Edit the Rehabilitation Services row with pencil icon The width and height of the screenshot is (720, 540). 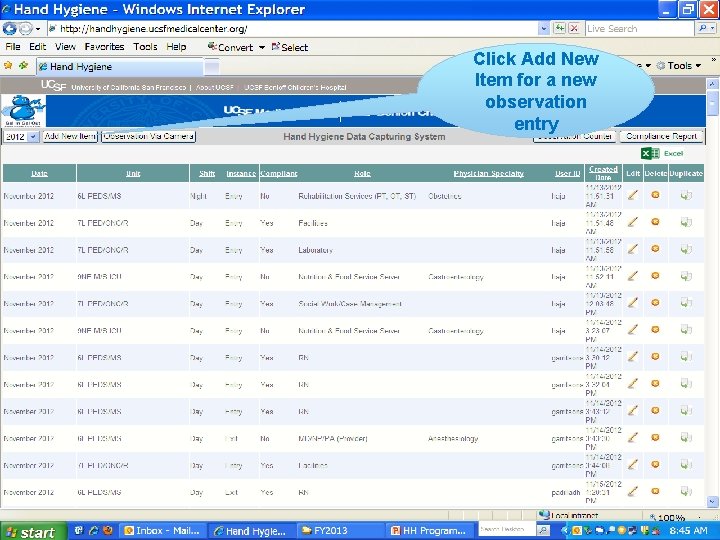pos(633,195)
